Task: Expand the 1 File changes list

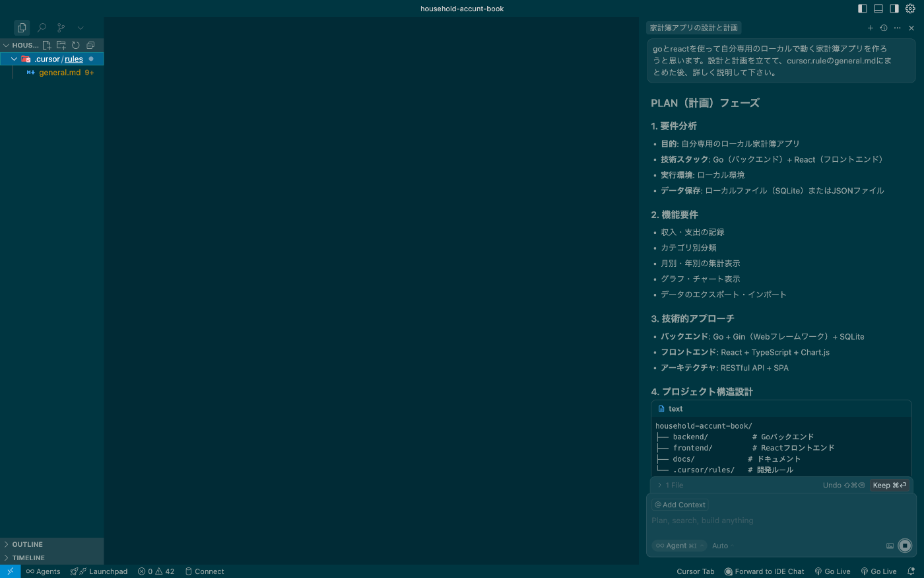Action: [x=671, y=486]
